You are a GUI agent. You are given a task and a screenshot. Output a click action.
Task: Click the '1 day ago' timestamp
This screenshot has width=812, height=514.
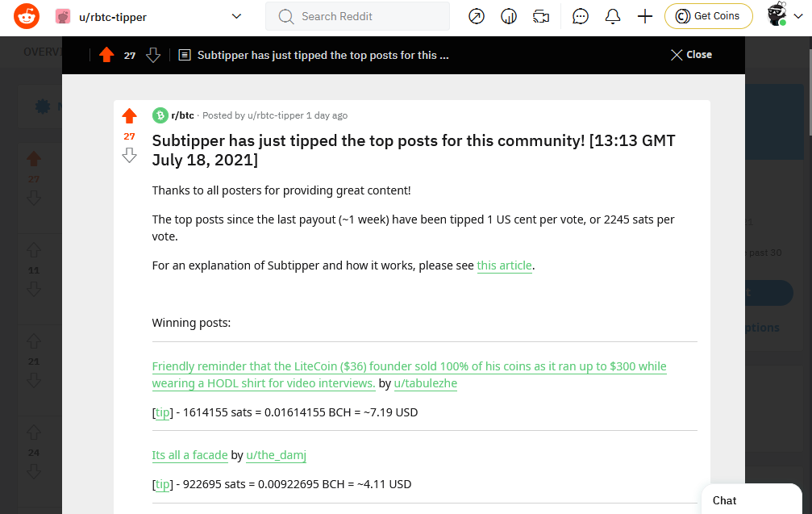pyautogui.click(x=327, y=115)
